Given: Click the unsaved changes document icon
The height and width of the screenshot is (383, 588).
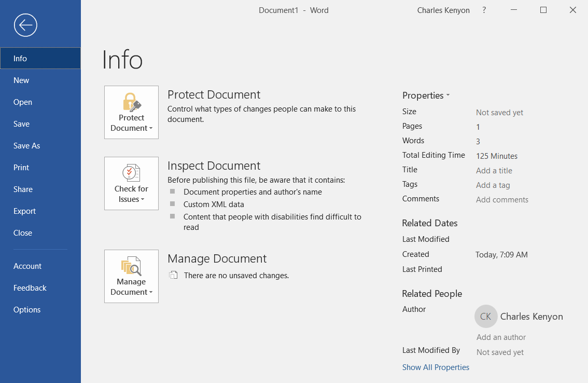Looking at the screenshot, I should tap(173, 275).
